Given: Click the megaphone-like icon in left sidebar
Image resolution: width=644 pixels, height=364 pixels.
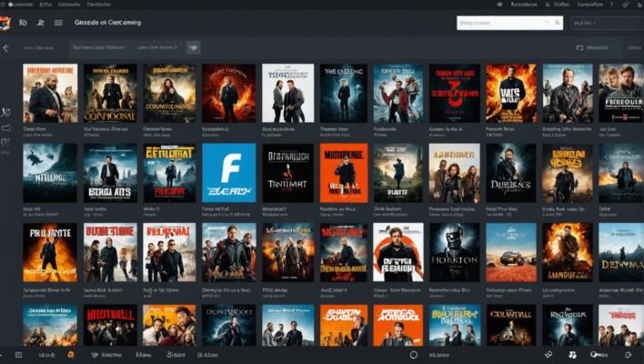Looking at the screenshot, I should pyautogui.click(x=5, y=128).
